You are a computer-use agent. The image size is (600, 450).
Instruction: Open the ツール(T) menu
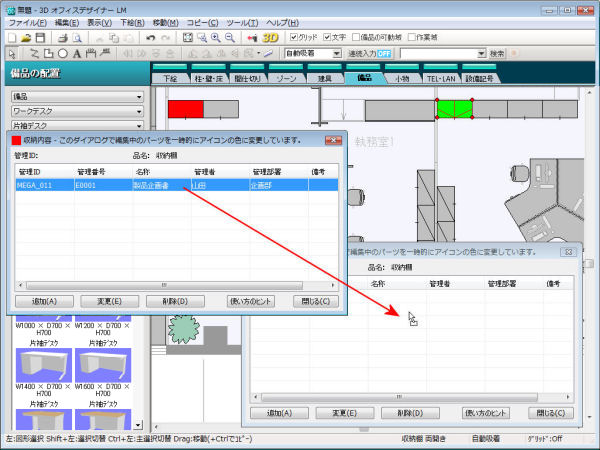point(241,21)
